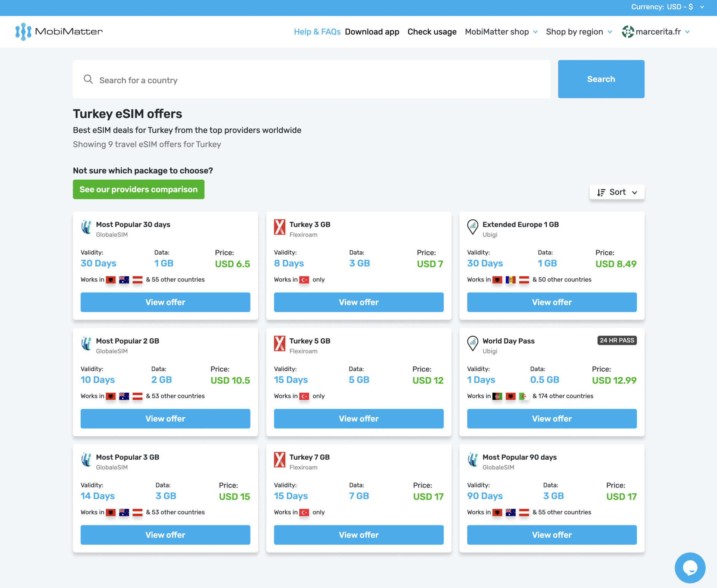View offer for Most Popular 2 GB
This screenshot has height=588, width=717.
165,419
